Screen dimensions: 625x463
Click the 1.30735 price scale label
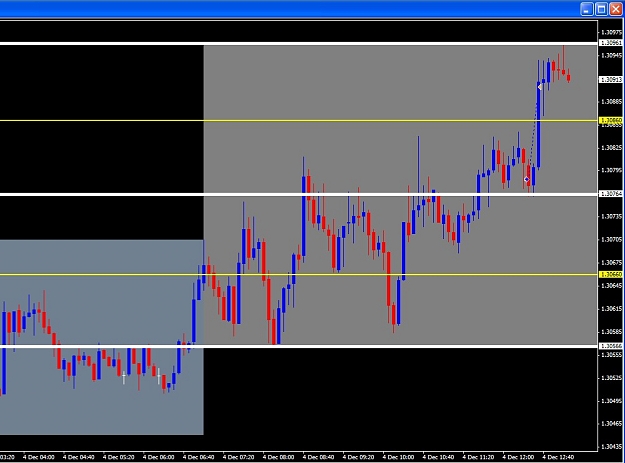[611, 216]
